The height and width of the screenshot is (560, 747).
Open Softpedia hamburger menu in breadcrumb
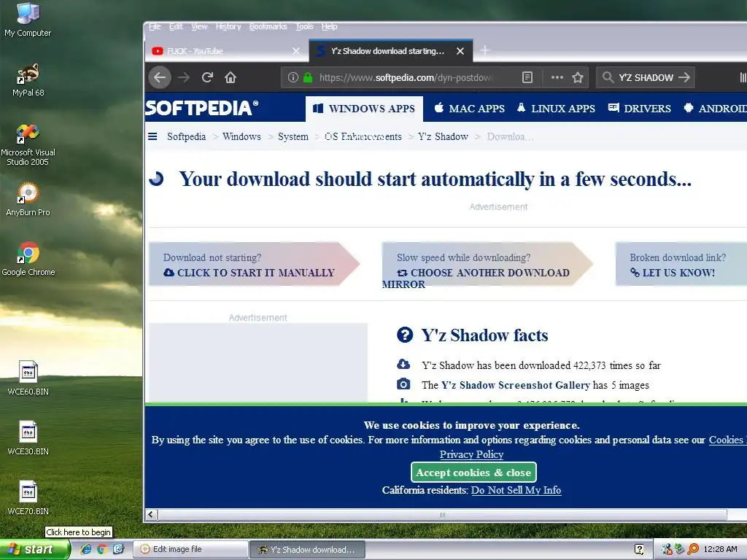click(x=152, y=136)
